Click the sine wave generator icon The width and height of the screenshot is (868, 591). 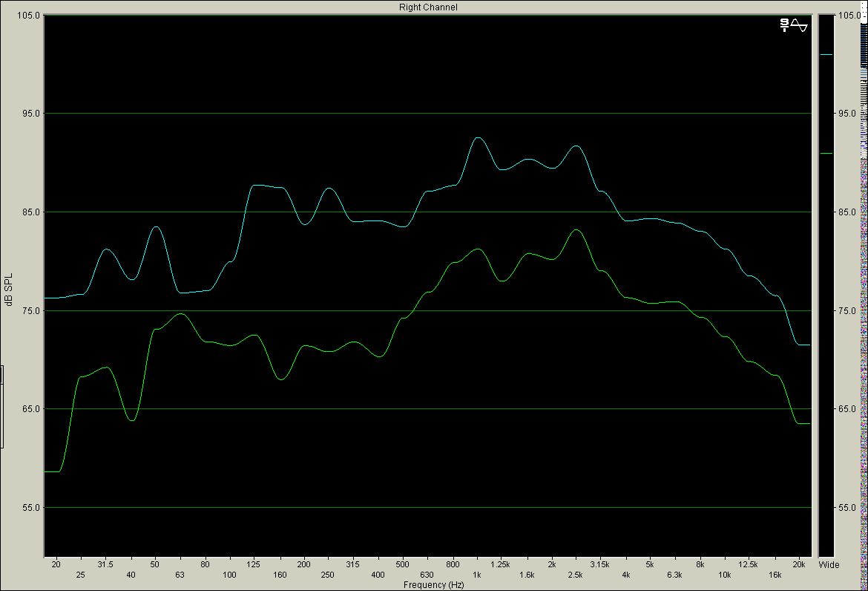coord(799,25)
